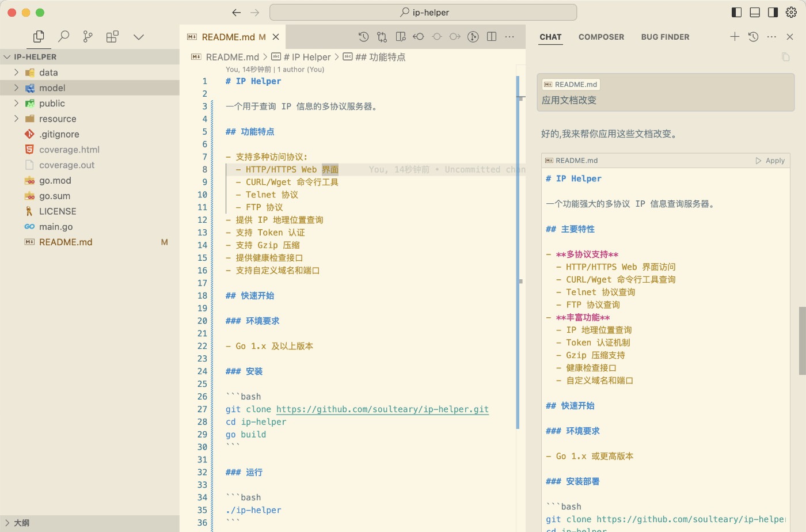Expand the public folder
The height and width of the screenshot is (532, 806).
point(90,103)
